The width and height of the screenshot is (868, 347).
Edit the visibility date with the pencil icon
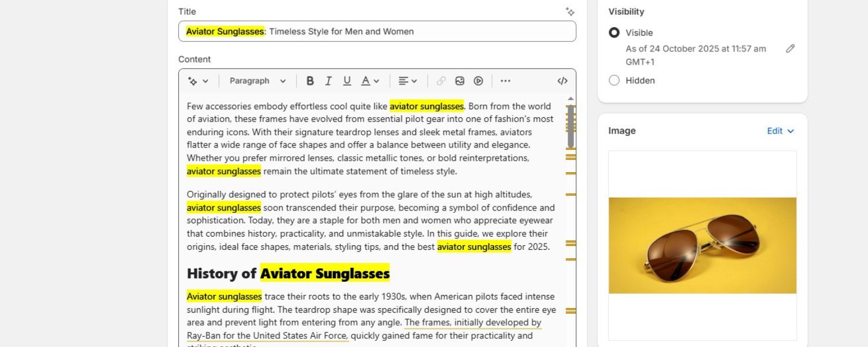tap(790, 49)
